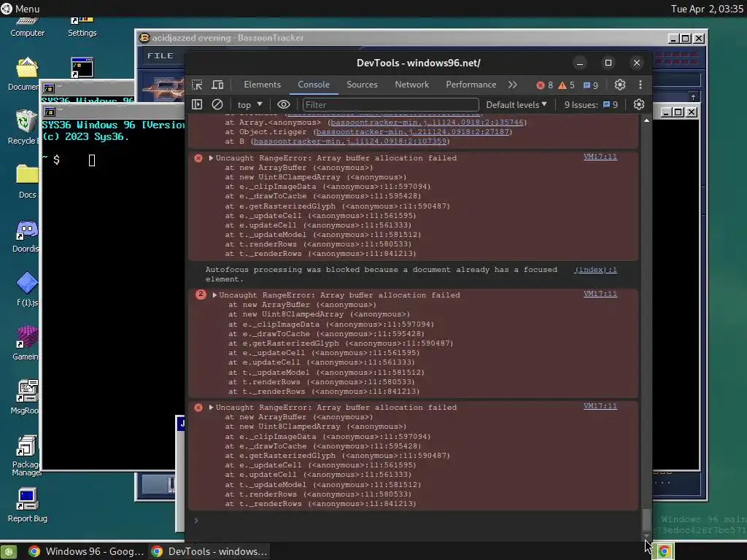This screenshot has height=560, width=747.
Task: Open the f (1).js file icon
Action: [x=27, y=289]
